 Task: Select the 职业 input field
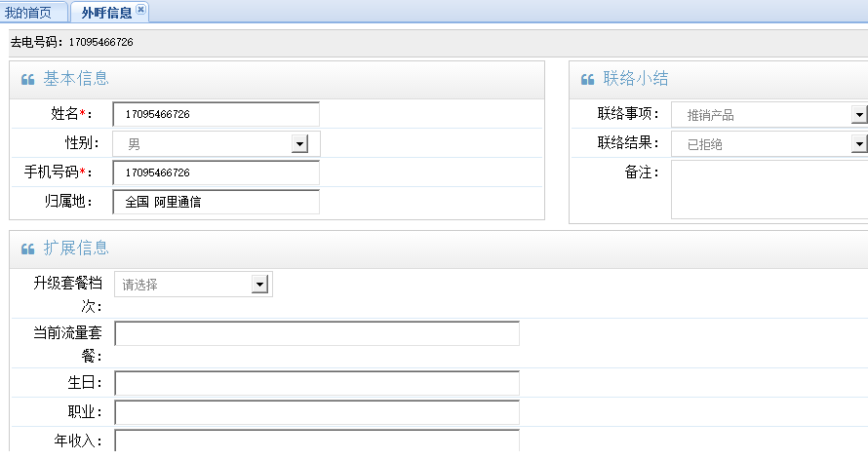coord(317,412)
